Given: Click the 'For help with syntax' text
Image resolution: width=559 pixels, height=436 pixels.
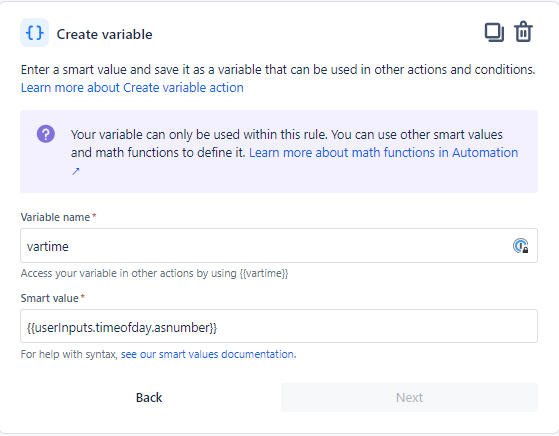Looking at the screenshot, I should click(69, 354).
